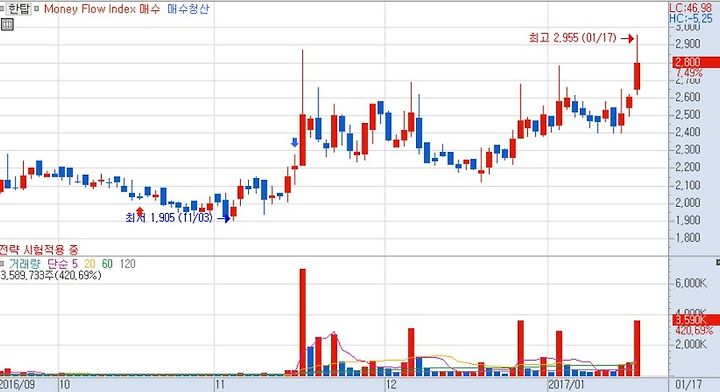Image resolution: width=720 pixels, height=392 pixels.
Task: Click the 2,000K volume axis label
Action: pos(691,344)
